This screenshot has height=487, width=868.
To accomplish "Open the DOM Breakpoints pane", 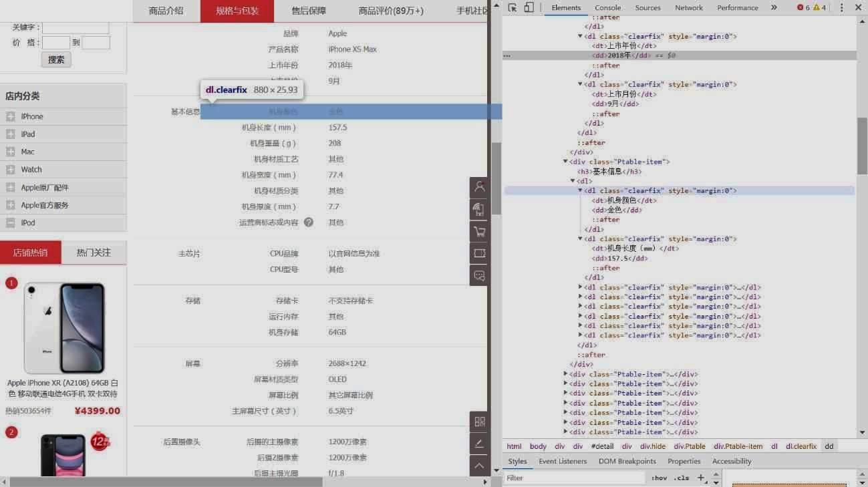I will click(x=627, y=462).
